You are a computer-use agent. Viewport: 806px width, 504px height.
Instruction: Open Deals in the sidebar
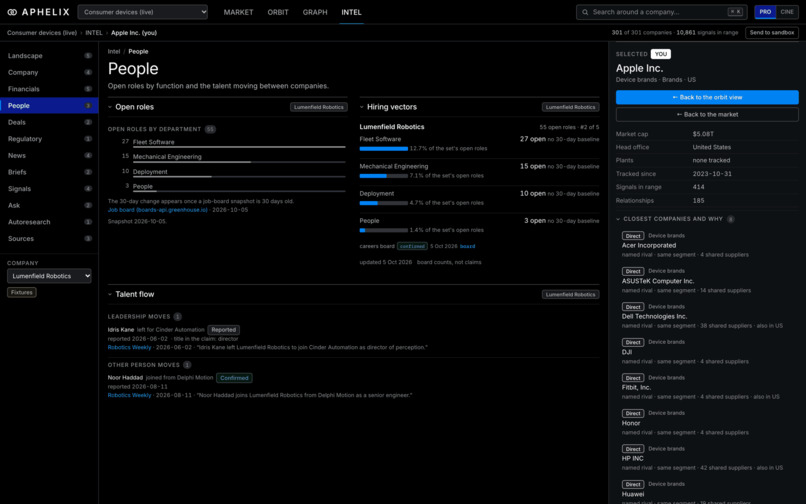coord(49,122)
